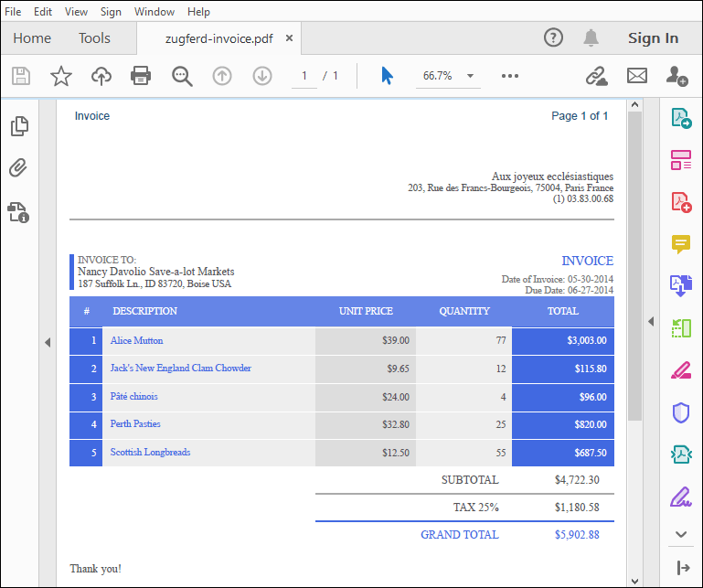This screenshot has width=703, height=588.
Task: Click the Save file icon
Action: (21, 76)
